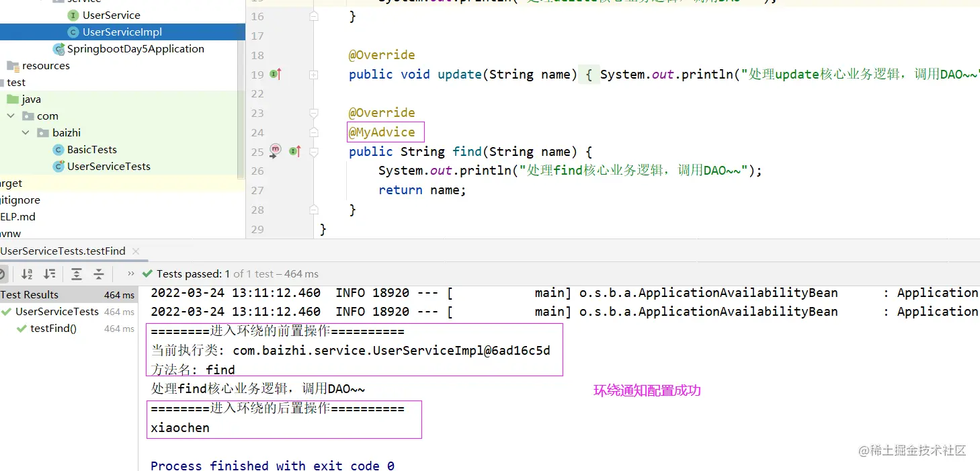Click fold end marker at line 28
The width and height of the screenshot is (980, 471).
coord(313,210)
